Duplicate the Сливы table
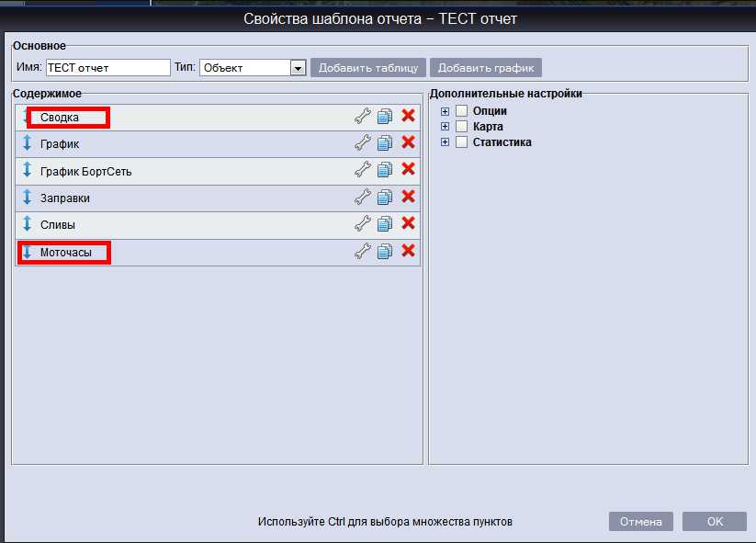This screenshot has width=756, height=543. click(x=385, y=224)
